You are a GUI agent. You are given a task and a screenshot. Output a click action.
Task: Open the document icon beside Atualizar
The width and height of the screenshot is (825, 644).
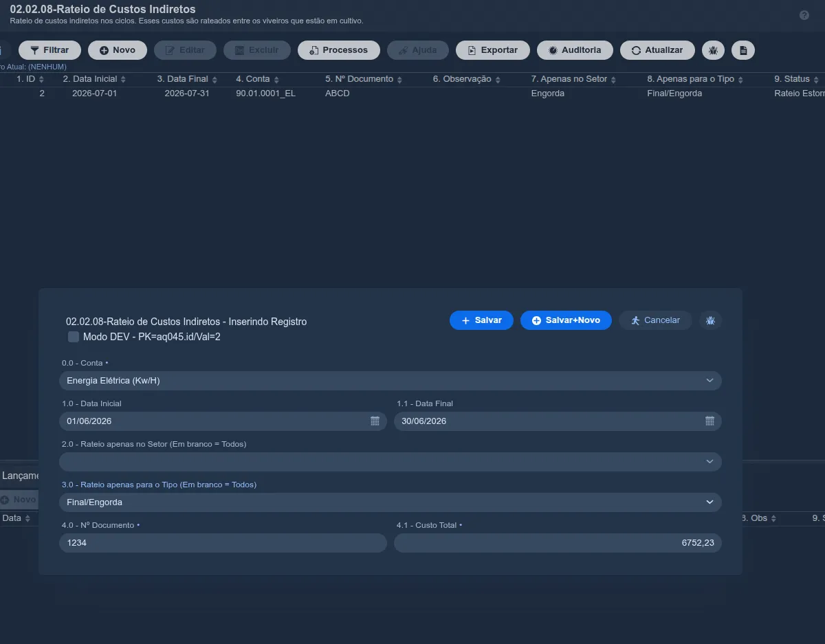tap(742, 50)
